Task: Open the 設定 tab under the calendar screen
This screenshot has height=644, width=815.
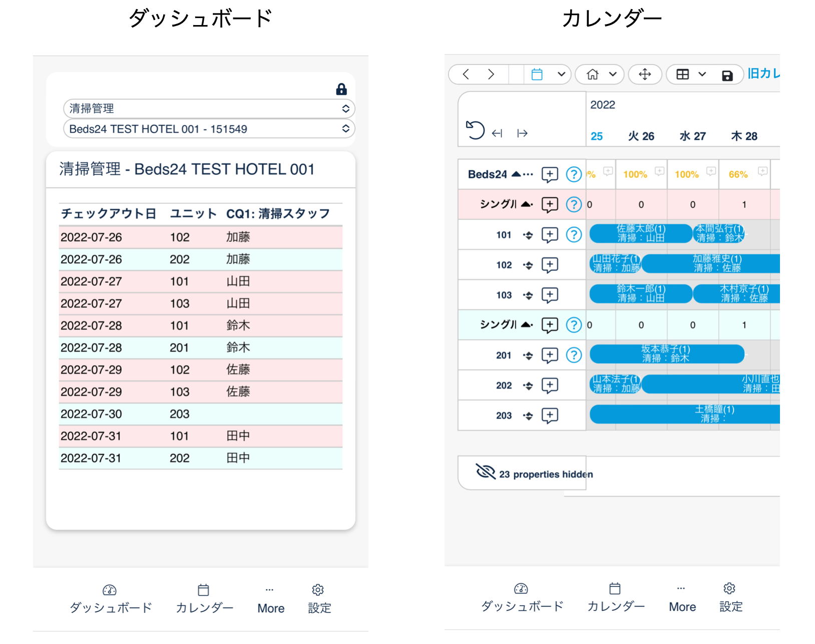Action: tap(730, 597)
